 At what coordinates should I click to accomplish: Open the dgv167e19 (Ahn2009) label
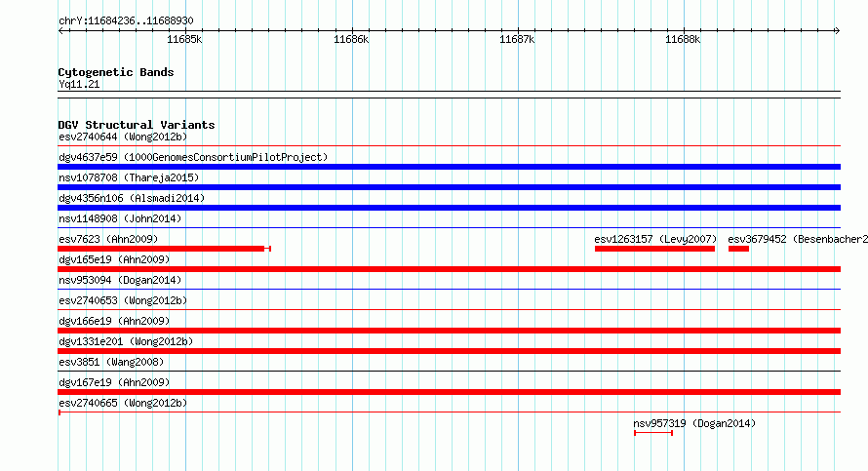[114, 382]
